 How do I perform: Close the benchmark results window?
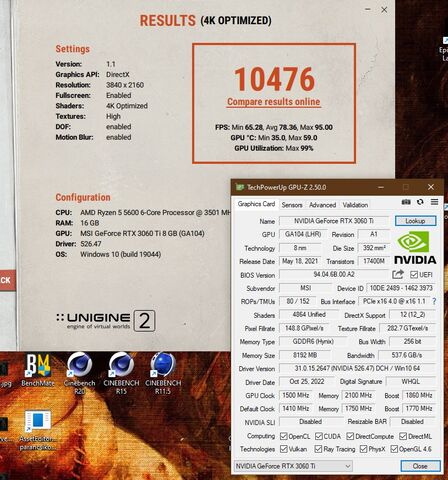[384, 10]
